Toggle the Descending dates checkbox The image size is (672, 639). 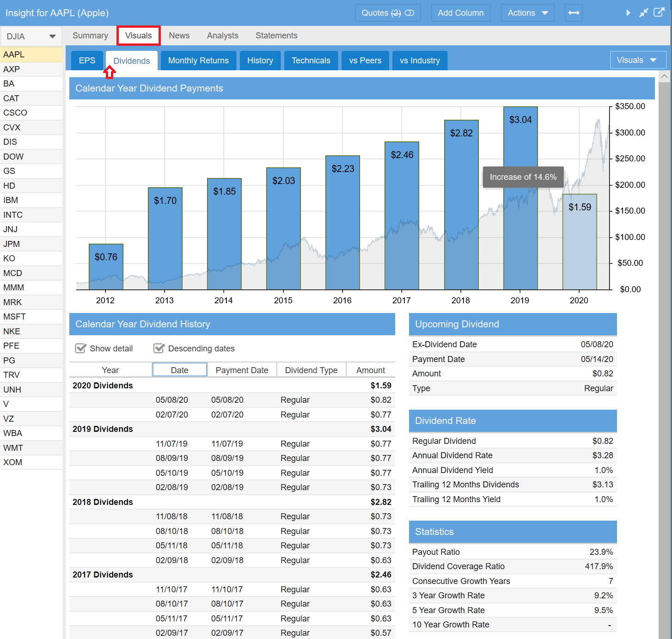(159, 348)
